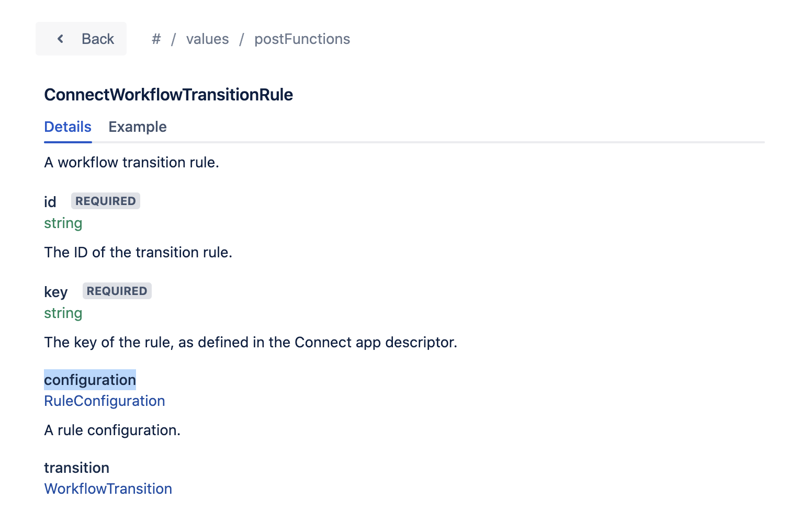Switch to the Example tab
The height and width of the screenshot is (522, 812).
pyautogui.click(x=137, y=127)
